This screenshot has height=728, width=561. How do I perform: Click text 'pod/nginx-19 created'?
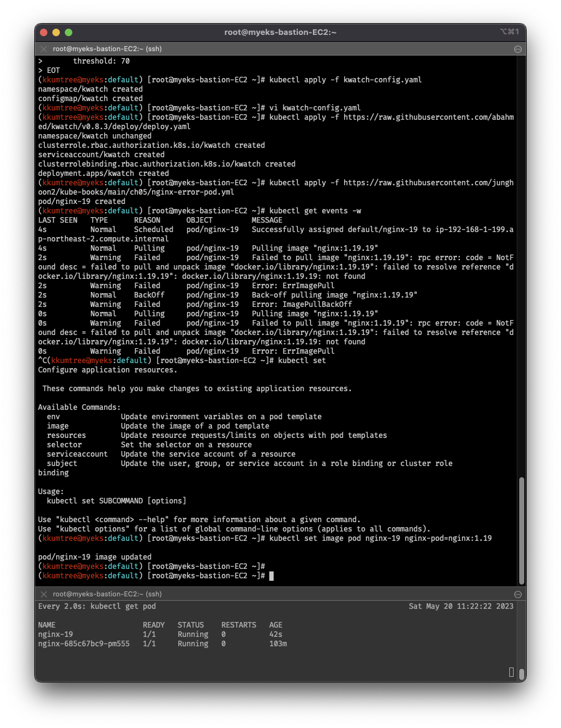pos(82,201)
